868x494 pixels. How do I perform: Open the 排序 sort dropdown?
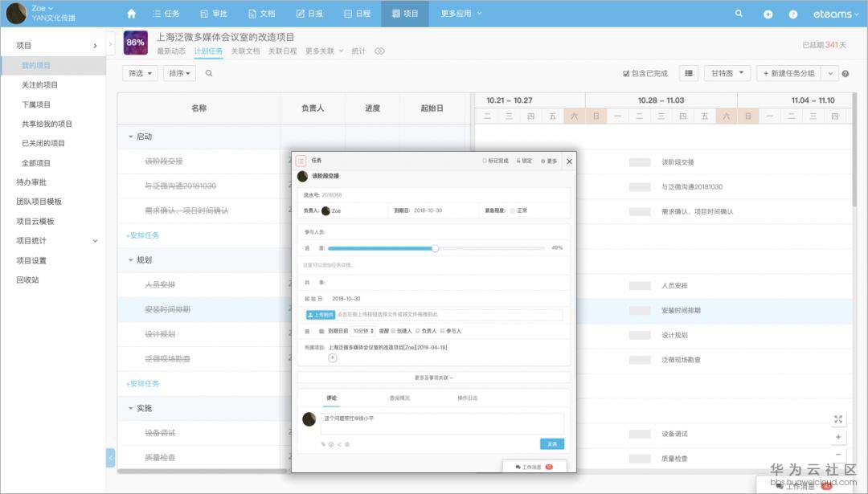tap(179, 73)
